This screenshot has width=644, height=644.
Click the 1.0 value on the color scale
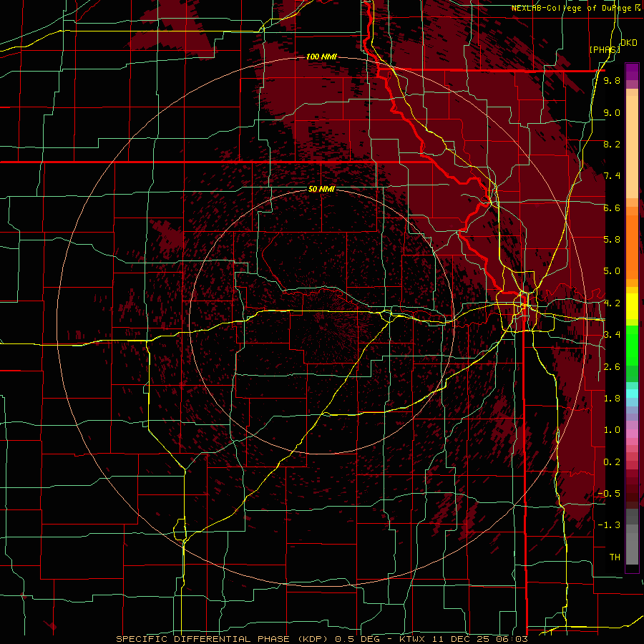[612, 430]
